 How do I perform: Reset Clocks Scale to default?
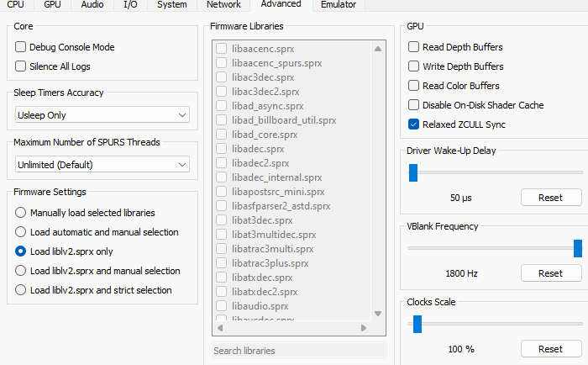[x=550, y=349]
